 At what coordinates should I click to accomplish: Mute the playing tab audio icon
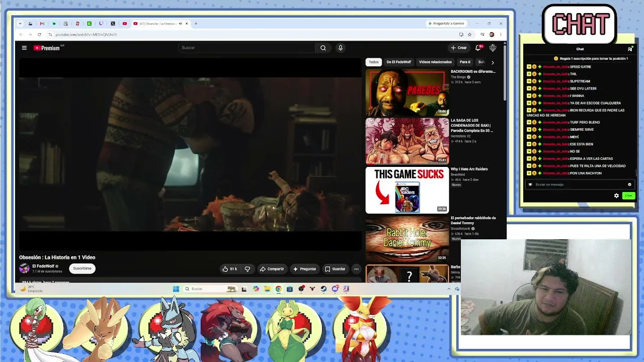pos(181,24)
